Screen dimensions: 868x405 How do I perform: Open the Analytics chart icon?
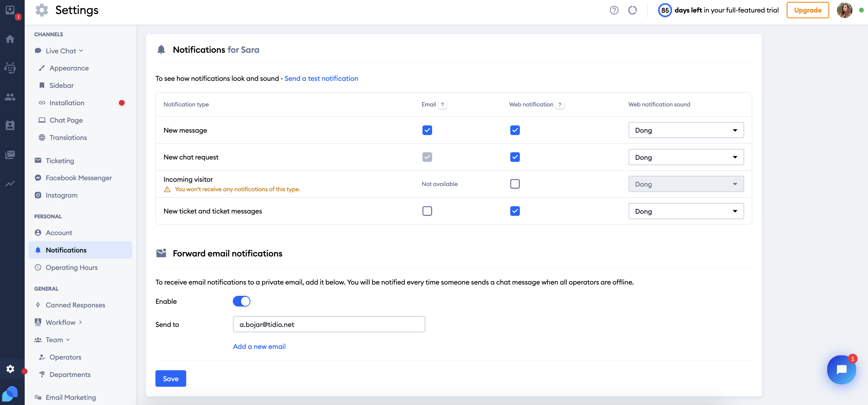pyautogui.click(x=10, y=184)
